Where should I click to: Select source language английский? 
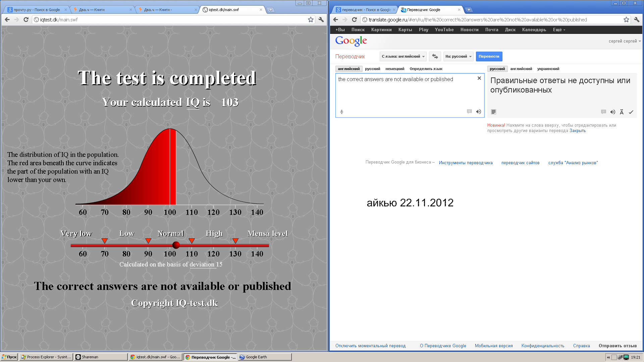349,69
